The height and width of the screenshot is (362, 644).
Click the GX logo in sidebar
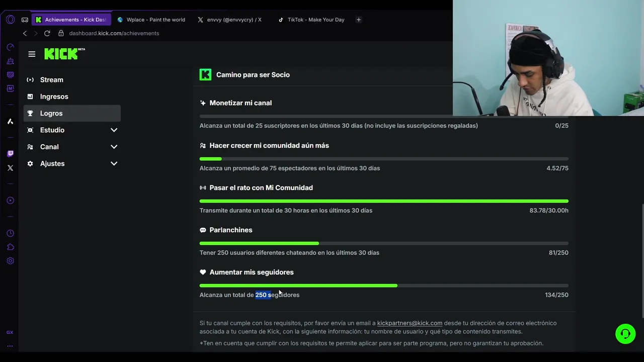10,332
